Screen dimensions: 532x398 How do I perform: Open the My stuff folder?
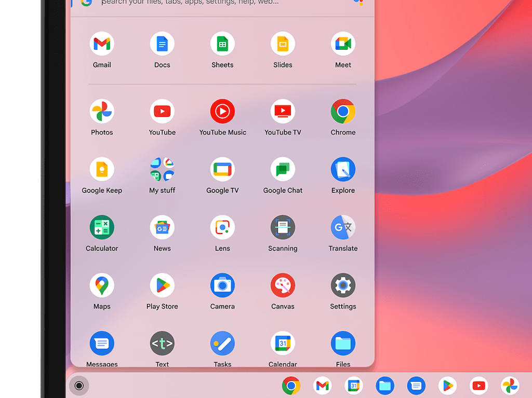click(x=162, y=169)
